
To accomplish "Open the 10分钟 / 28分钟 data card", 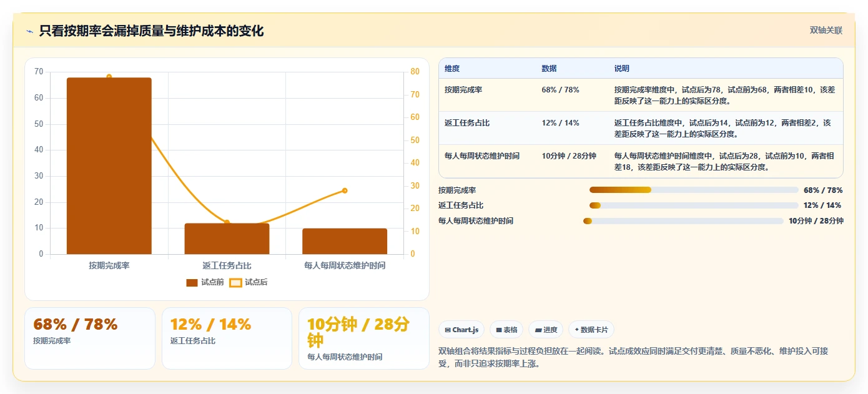I will [364, 338].
